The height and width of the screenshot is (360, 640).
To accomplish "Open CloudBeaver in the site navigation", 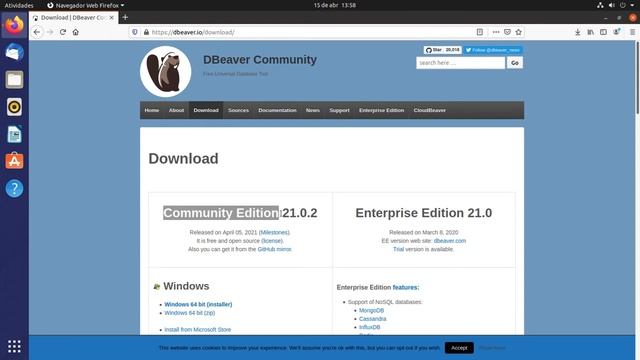I will coord(429,110).
